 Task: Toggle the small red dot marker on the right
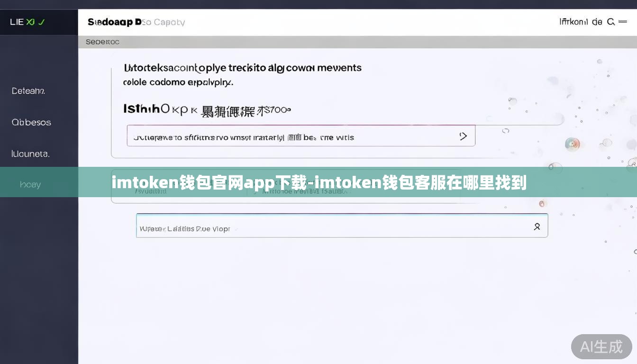click(542, 203)
